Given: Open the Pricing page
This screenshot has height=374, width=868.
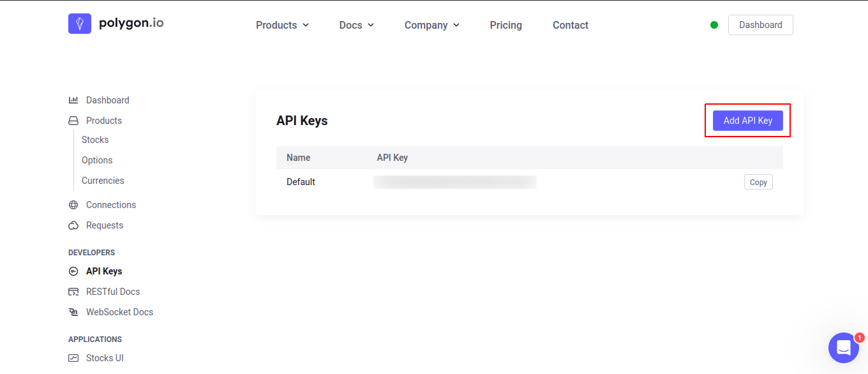Looking at the screenshot, I should coord(506,25).
